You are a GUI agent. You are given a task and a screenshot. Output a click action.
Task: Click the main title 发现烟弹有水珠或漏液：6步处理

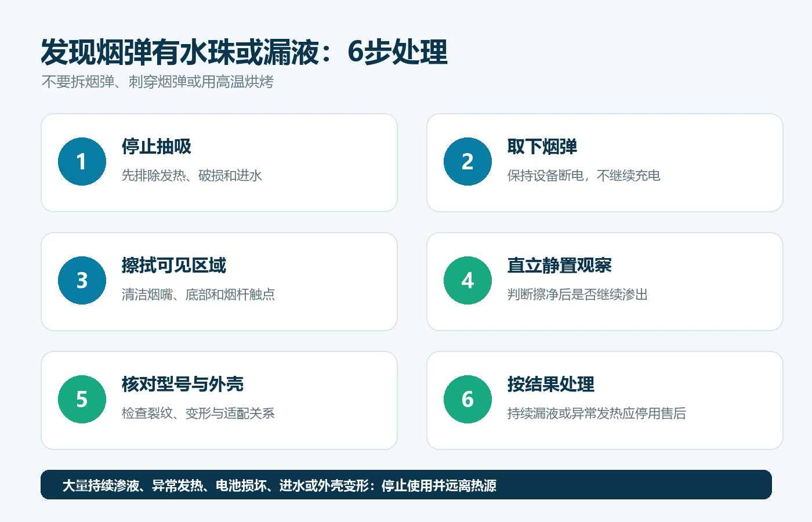click(x=244, y=52)
